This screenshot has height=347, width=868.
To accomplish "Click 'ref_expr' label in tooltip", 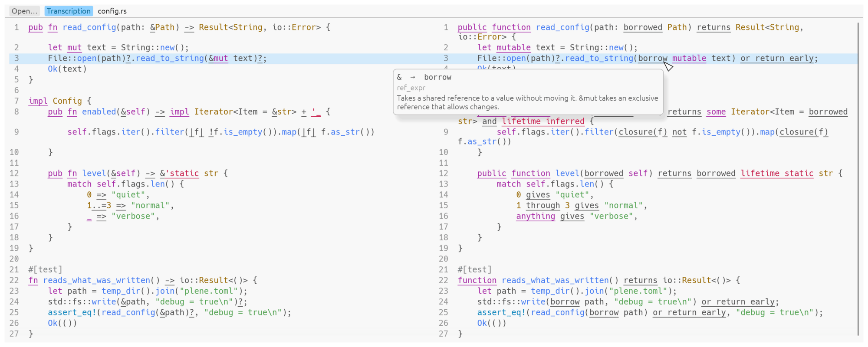I will click(x=411, y=88).
